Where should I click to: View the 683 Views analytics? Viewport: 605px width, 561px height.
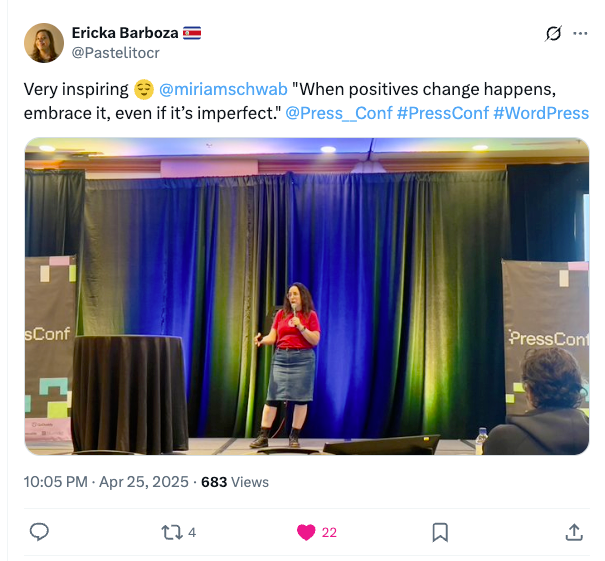tap(235, 482)
